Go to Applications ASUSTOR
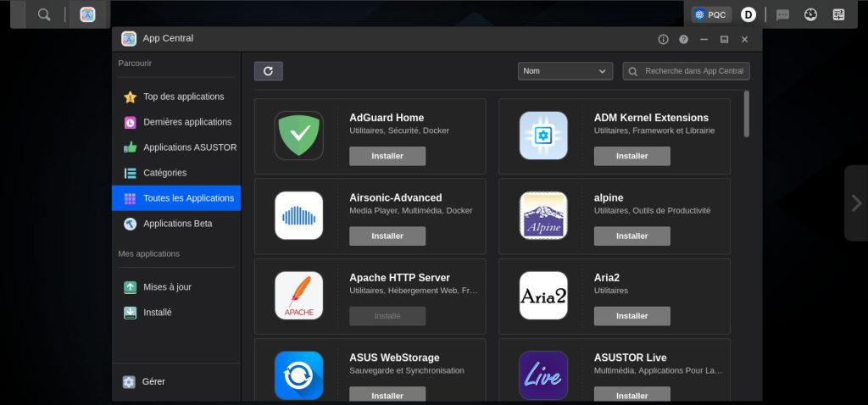This screenshot has height=405, width=868. point(176,147)
